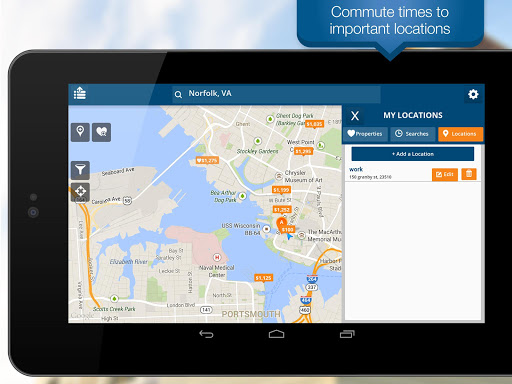512x384 pixels.
Task: Delete the work location with trash icon
Action: (x=469, y=174)
